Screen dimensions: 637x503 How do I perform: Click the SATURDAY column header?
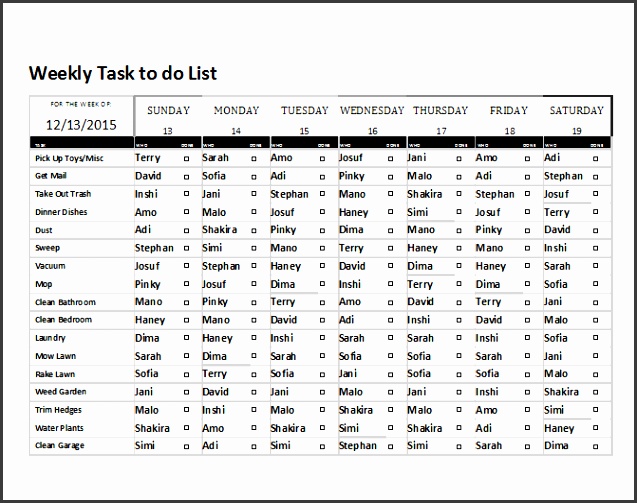click(577, 111)
